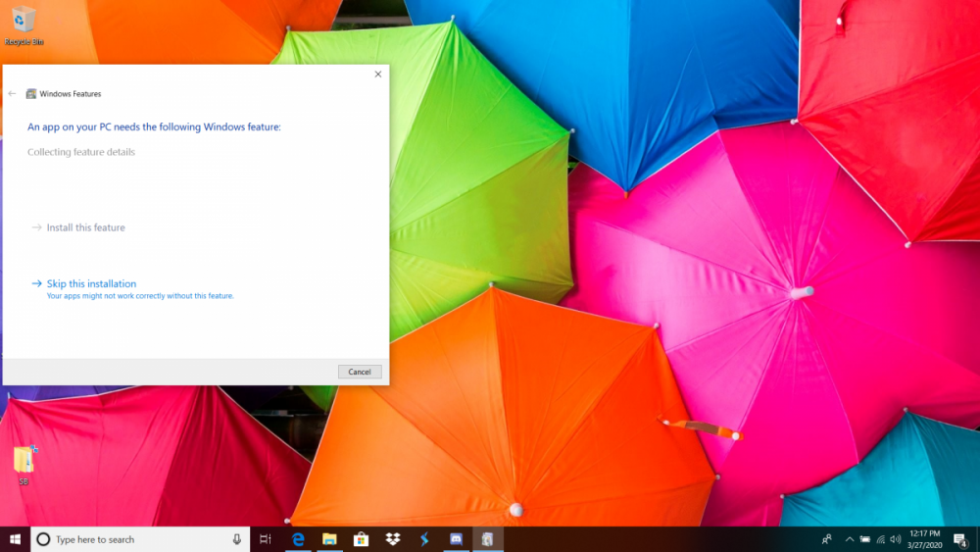The width and height of the screenshot is (980, 552).
Task: Open Task View from the taskbar
Action: tap(266, 539)
